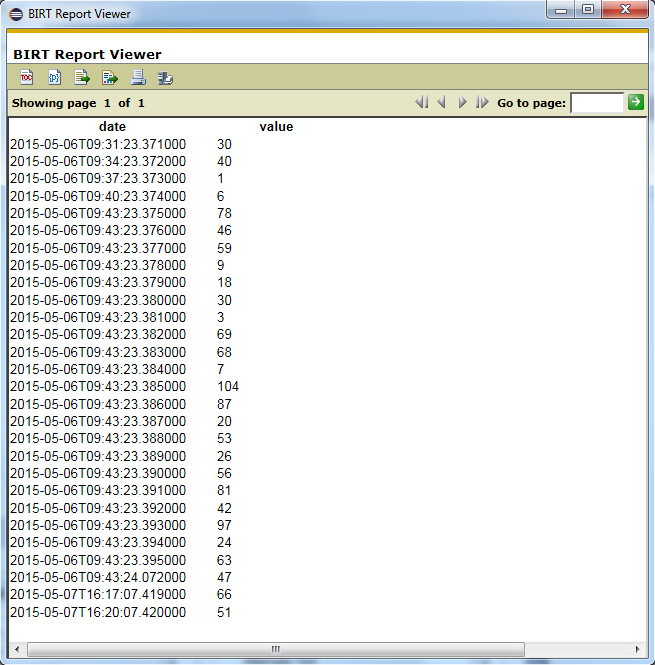Screen dimensions: 655x665
Task: Click the green go-to-page arrow button
Action: coord(635,102)
